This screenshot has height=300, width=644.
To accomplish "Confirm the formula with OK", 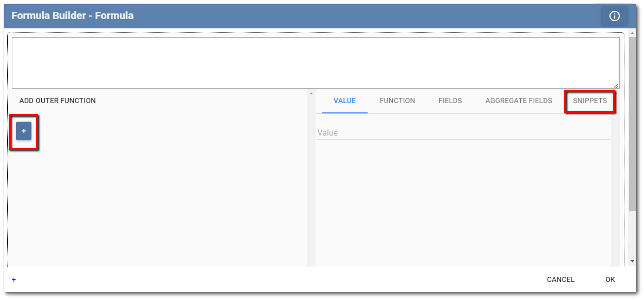I will click(610, 279).
